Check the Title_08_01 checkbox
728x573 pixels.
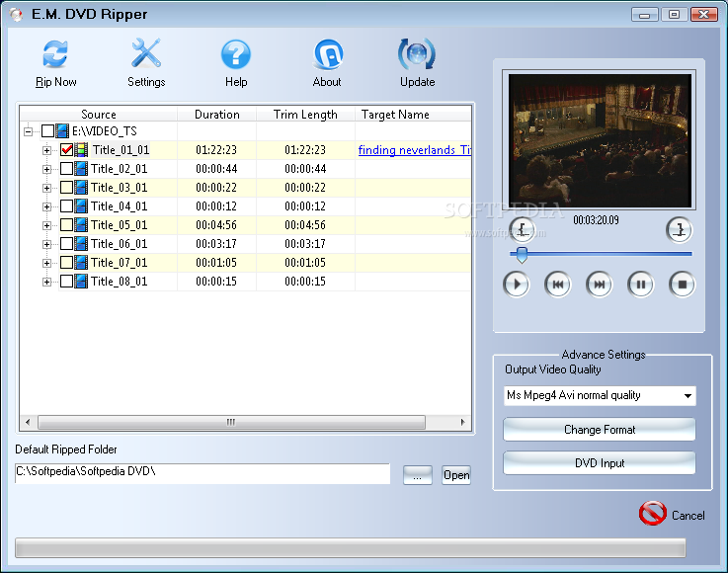tap(67, 282)
